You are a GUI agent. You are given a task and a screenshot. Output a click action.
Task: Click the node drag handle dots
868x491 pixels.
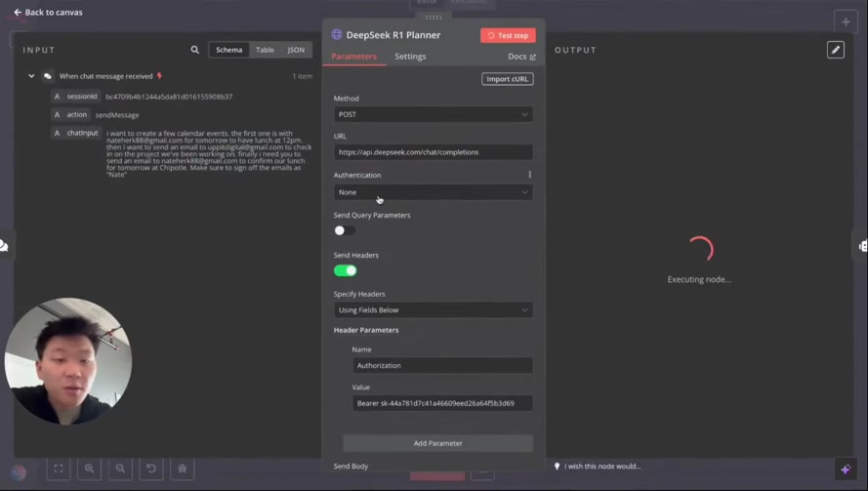[434, 18]
